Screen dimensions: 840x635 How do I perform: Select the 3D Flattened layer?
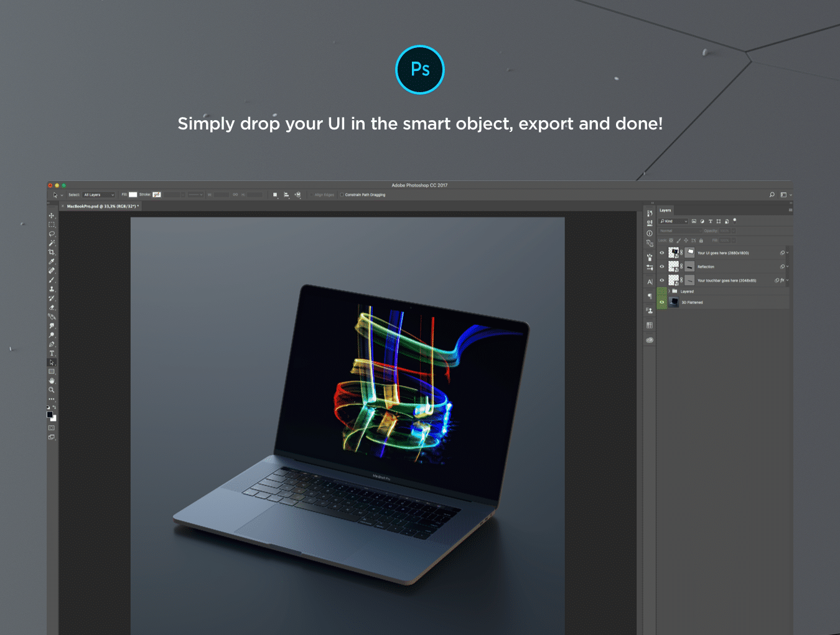click(692, 303)
